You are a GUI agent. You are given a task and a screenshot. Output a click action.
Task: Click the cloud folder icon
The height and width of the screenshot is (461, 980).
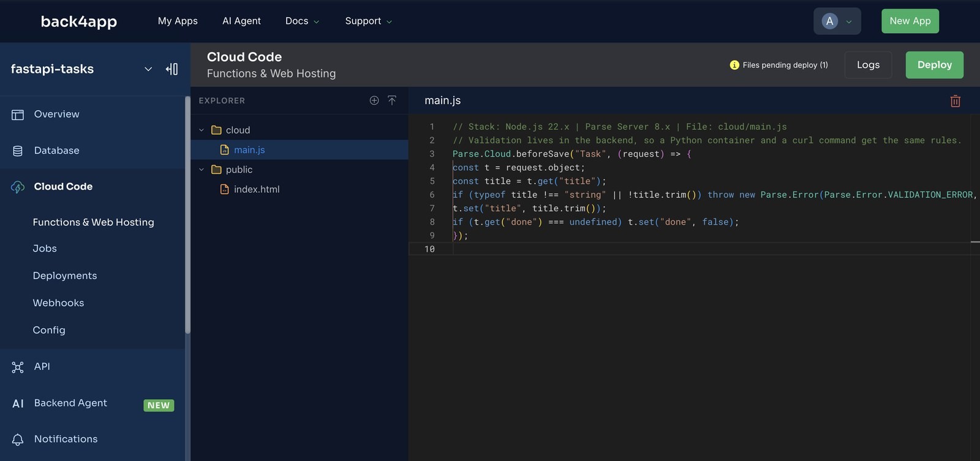(x=216, y=130)
